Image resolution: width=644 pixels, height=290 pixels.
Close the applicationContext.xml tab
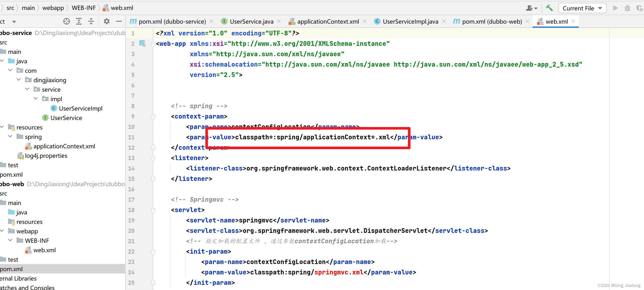[x=364, y=21]
